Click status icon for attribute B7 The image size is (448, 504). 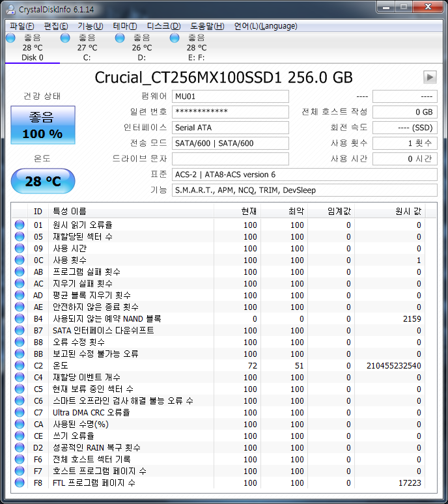(20, 330)
